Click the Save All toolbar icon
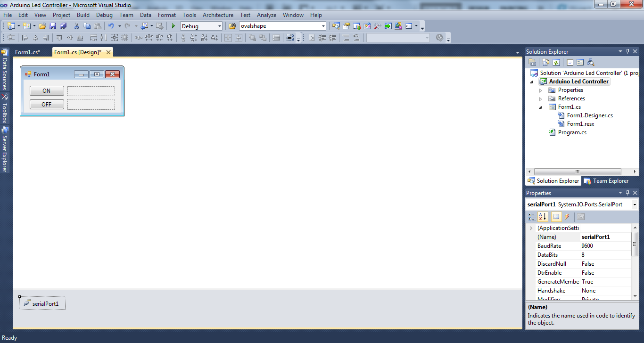This screenshot has width=644, height=343. pos(63,26)
